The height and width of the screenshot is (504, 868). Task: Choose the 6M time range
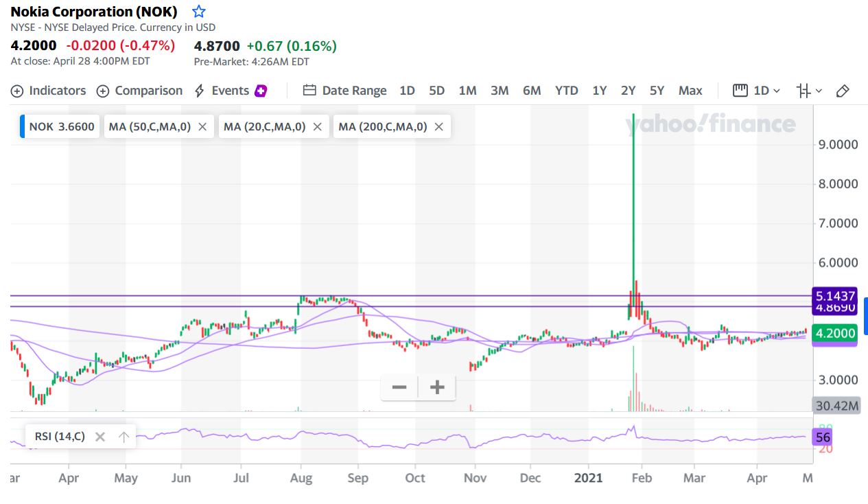pyautogui.click(x=532, y=91)
